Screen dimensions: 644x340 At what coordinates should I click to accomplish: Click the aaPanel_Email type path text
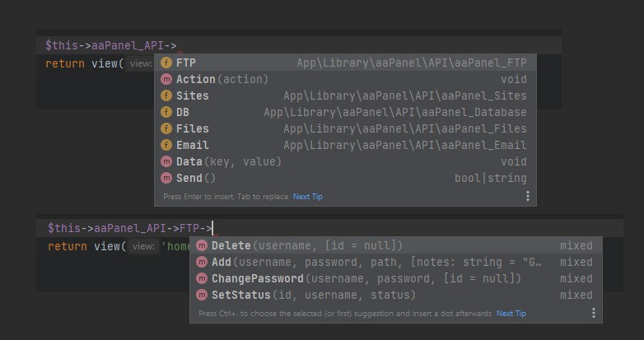(x=405, y=145)
